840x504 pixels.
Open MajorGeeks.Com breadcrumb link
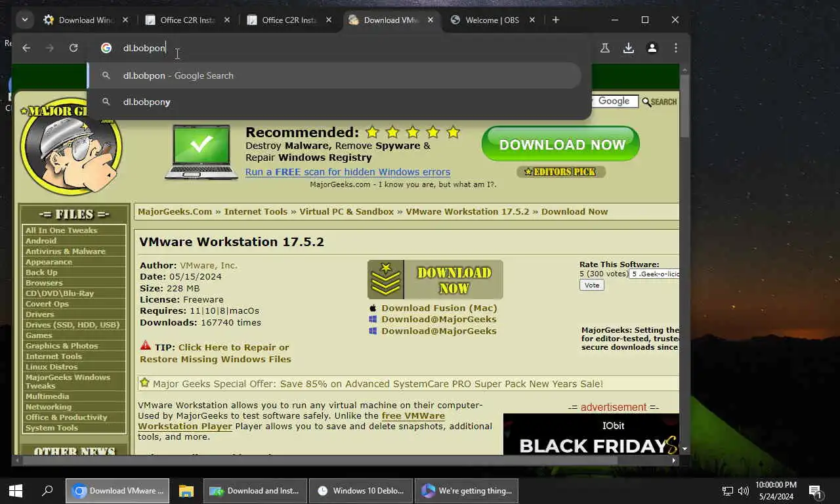[175, 211]
